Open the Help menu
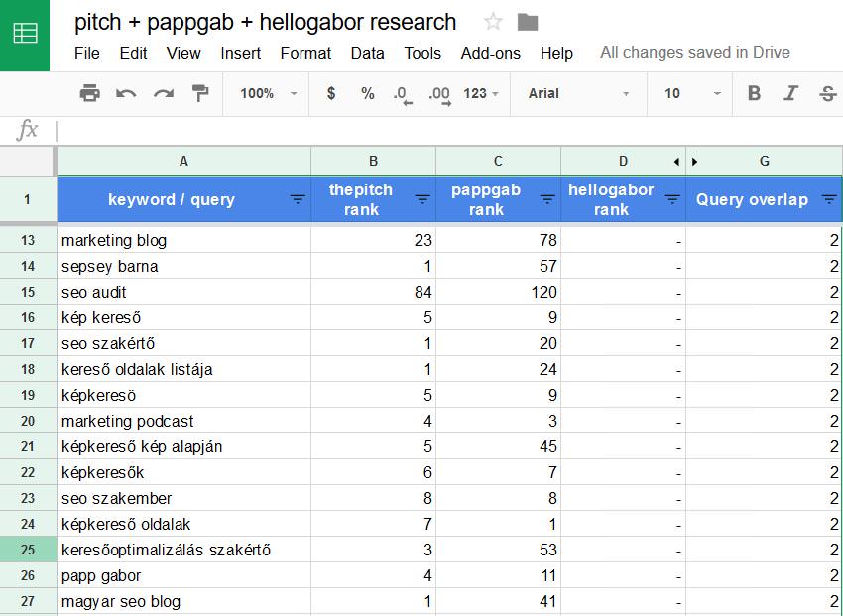Screen dimensions: 843x616 click(x=556, y=53)
